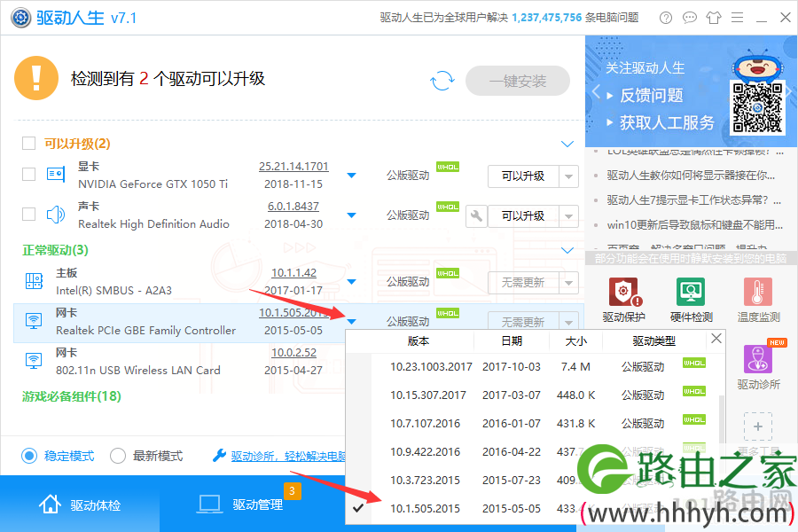The image size is (798, 532).
Task: Collapse the 可以升级 section chevron
Action: coord(567,144)
